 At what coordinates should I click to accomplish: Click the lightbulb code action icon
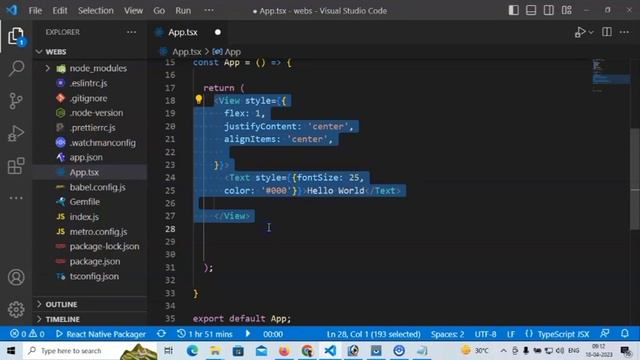pyautogui.click(x=199, y=100)
